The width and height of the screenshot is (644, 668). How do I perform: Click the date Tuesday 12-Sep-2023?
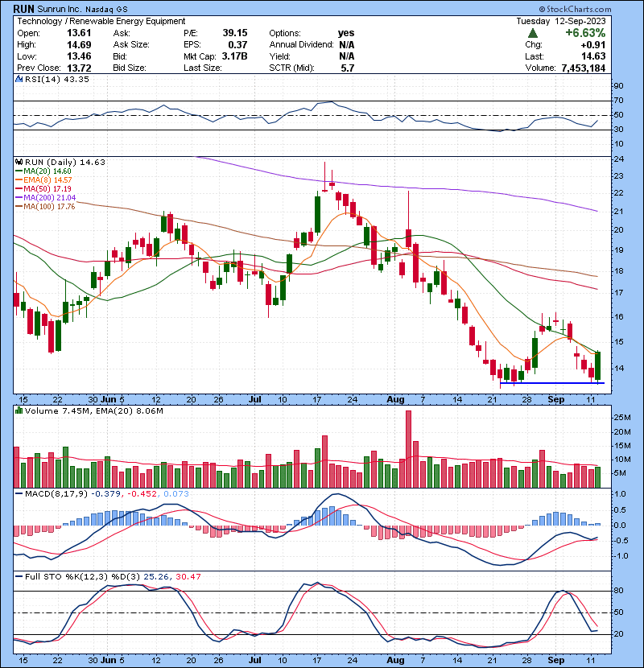point(561,21)
